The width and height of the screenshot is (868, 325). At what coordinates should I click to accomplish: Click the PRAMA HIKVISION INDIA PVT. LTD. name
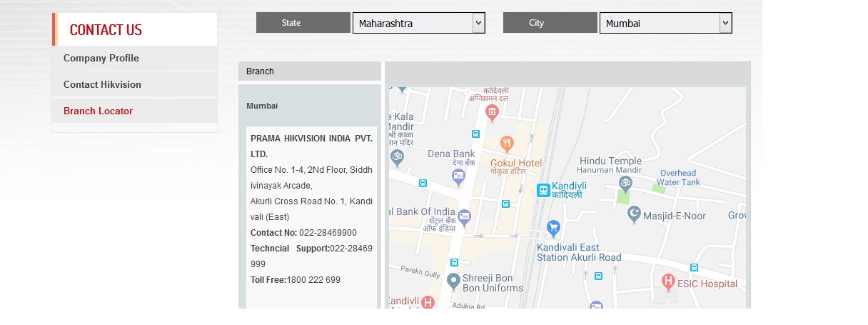[x=311, y=146]
